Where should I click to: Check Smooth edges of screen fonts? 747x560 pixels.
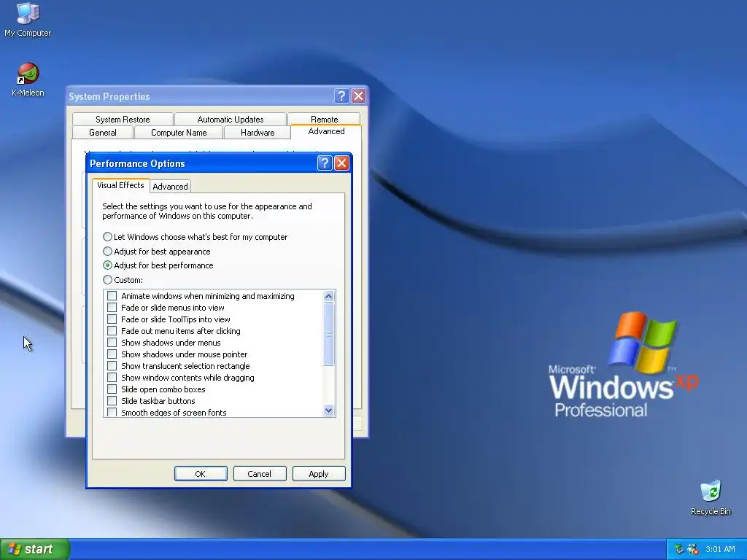(112, 413)
